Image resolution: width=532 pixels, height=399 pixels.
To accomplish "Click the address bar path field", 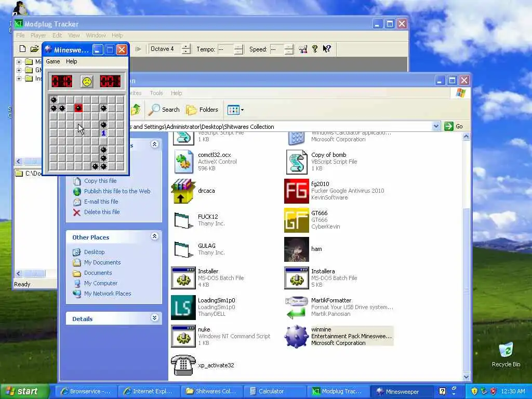I will [x=280, y=127].
